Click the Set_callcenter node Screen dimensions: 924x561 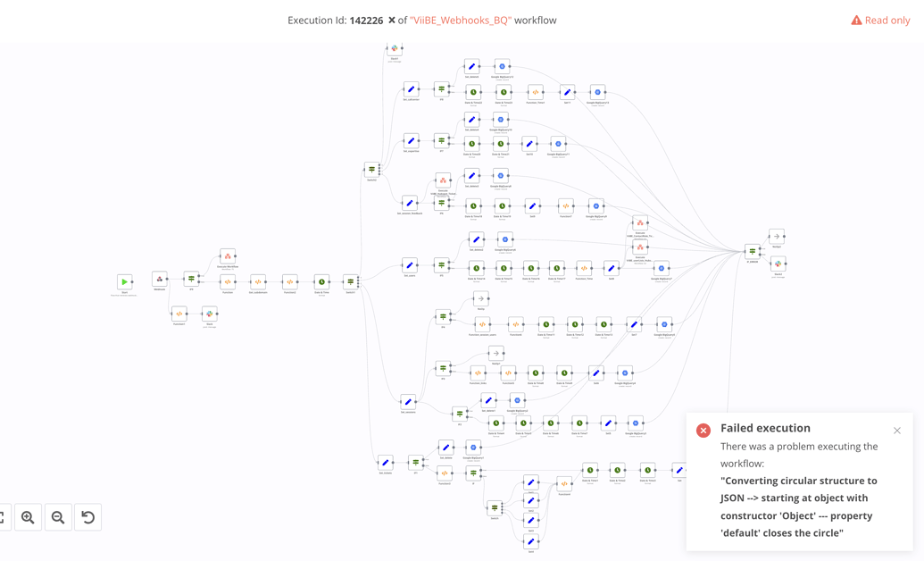point(412,89)
